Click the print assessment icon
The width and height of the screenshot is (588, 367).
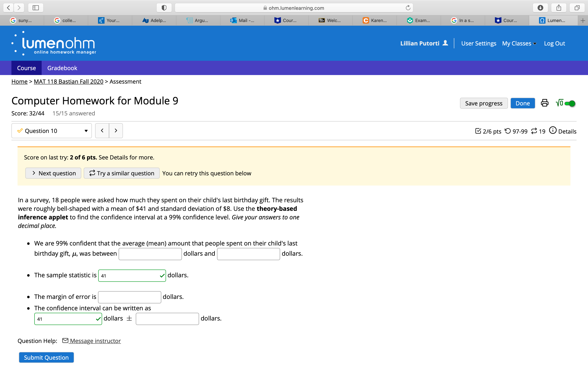[545, 103]
